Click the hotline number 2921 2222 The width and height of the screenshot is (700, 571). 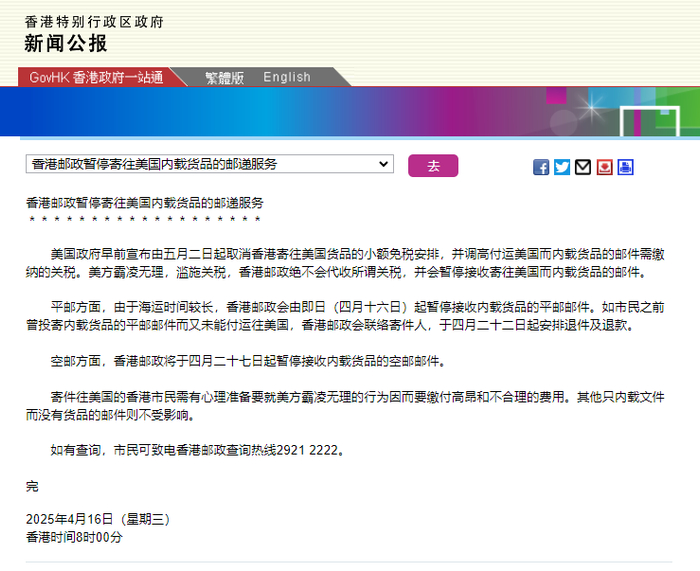pyautogui.click(x=307, y=450)
